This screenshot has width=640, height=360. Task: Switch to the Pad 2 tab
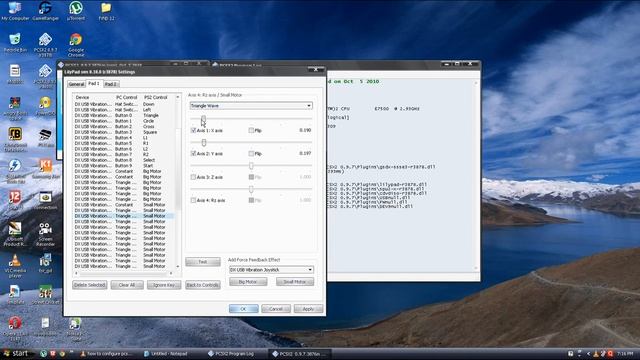(x=111, y=84)
